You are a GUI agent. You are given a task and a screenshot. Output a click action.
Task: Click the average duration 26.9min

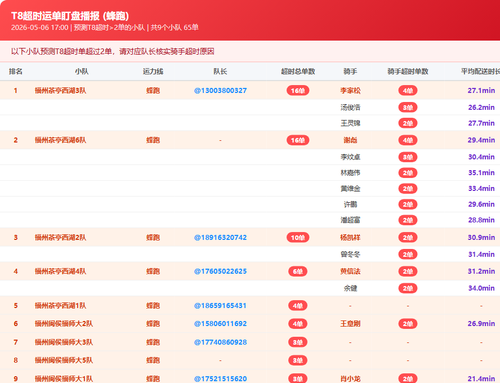[481, 324]
